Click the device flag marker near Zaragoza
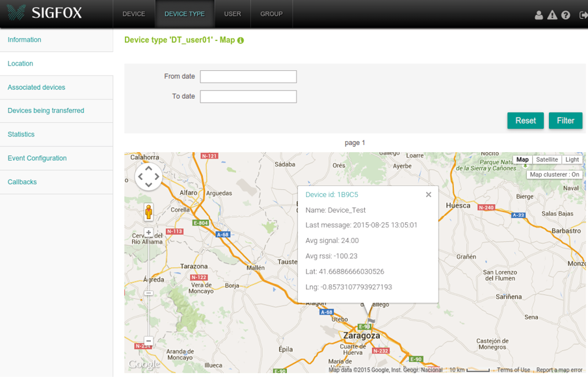Viewport: 588px width, 377px height. [x=371, y=321]
